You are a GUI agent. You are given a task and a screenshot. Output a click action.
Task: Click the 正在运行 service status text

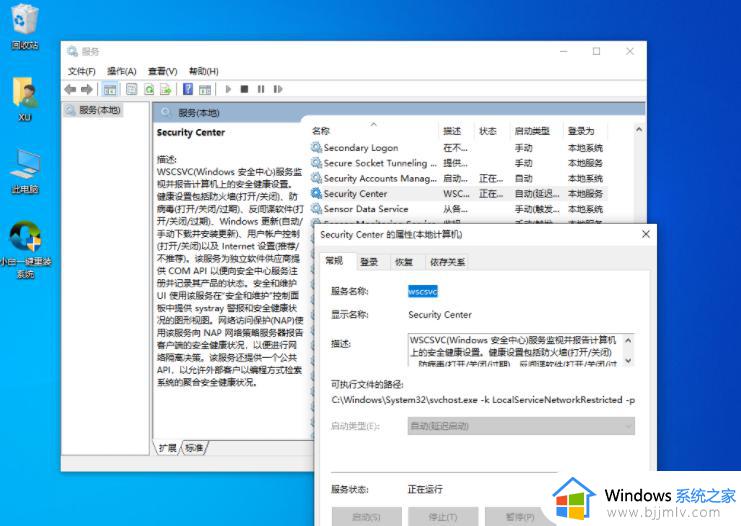(x=425, y=489)
